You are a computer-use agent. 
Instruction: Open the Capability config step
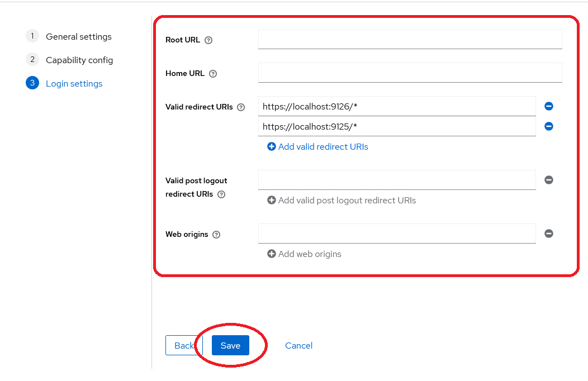coord(79,60)
